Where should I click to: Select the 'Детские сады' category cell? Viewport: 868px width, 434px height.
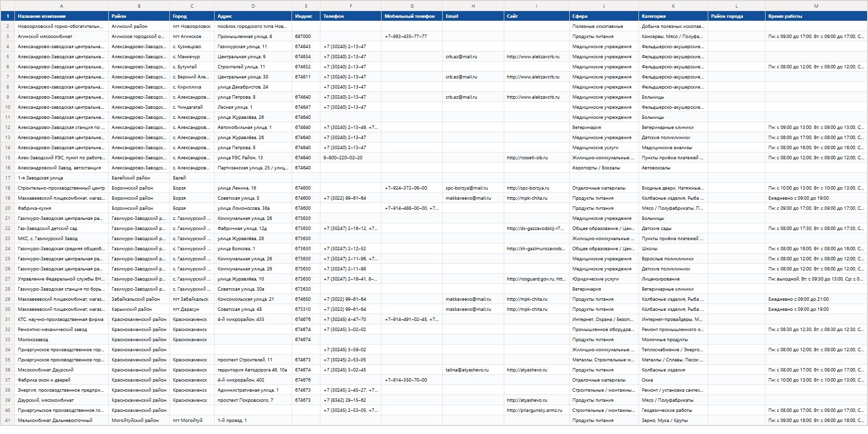[673, 229]
